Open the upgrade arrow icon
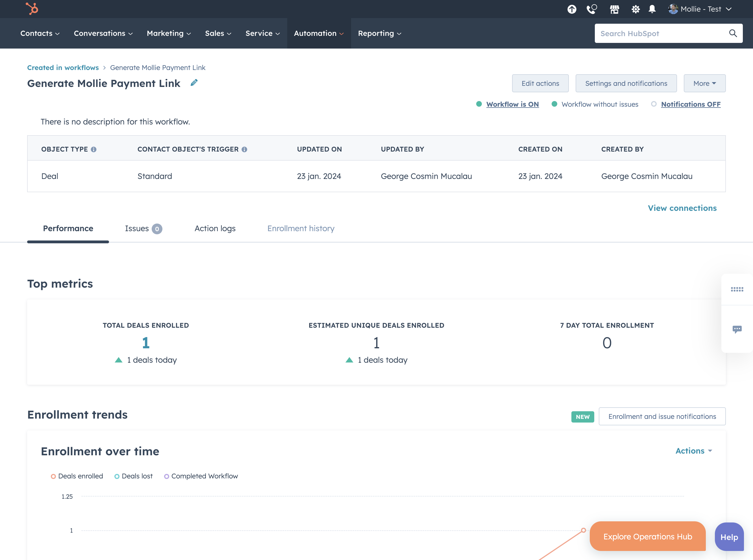 coord(572,9)
